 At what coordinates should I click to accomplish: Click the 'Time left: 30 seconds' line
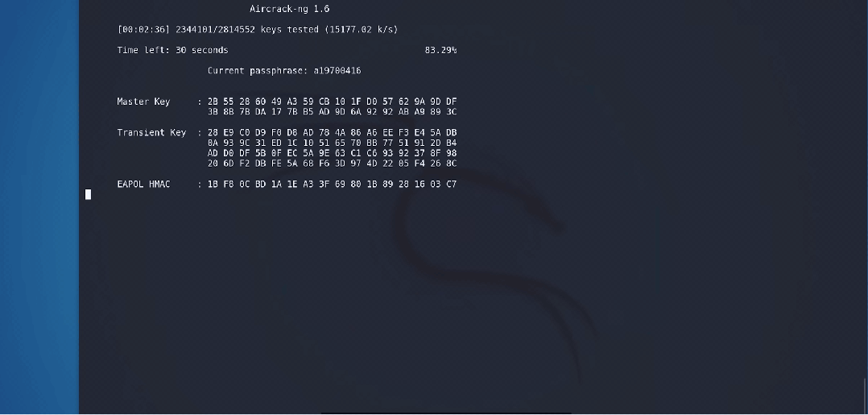172,50
